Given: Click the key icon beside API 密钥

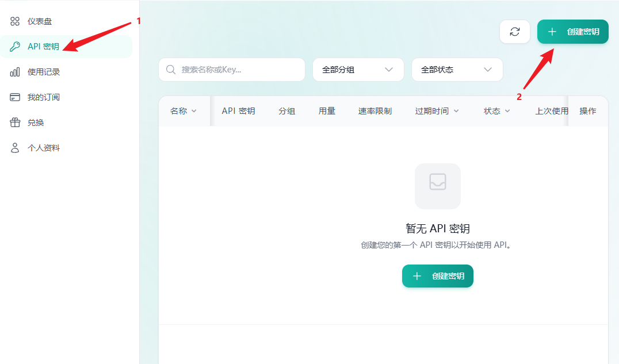Looking at the screenshot, I should coord(14,47).
